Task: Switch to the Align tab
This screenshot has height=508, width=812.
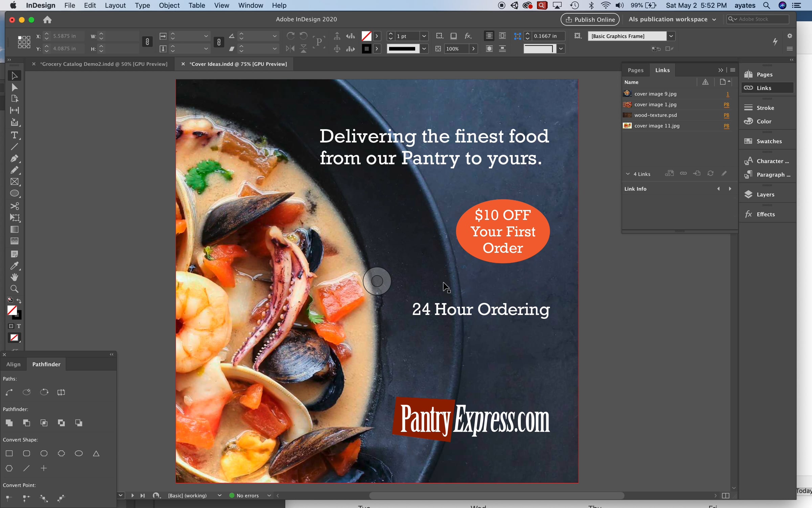Action: (x=13, y=364)
